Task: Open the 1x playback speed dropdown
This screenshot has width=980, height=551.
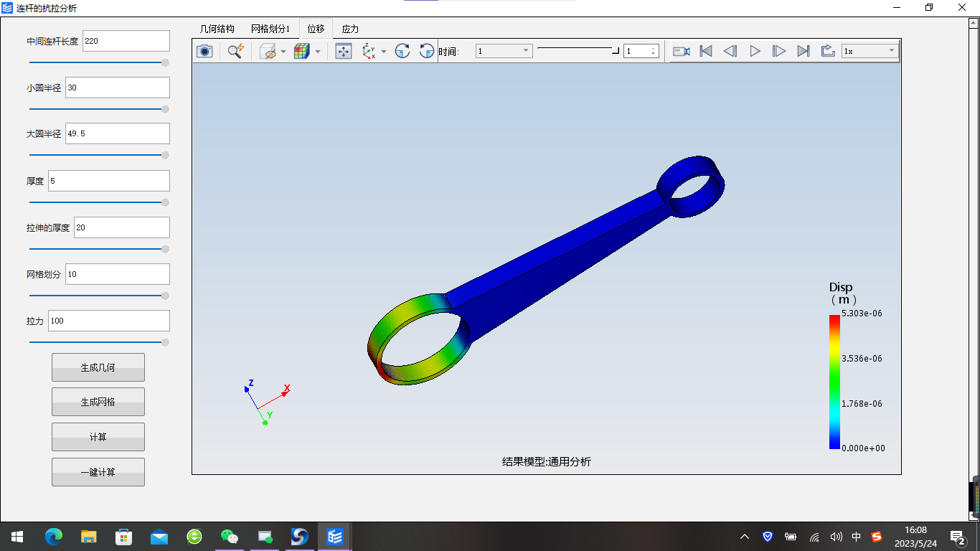Action: [870, 51]
